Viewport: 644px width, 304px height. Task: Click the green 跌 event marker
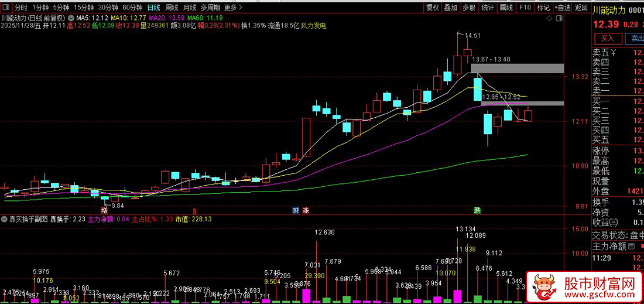(477, 210)
